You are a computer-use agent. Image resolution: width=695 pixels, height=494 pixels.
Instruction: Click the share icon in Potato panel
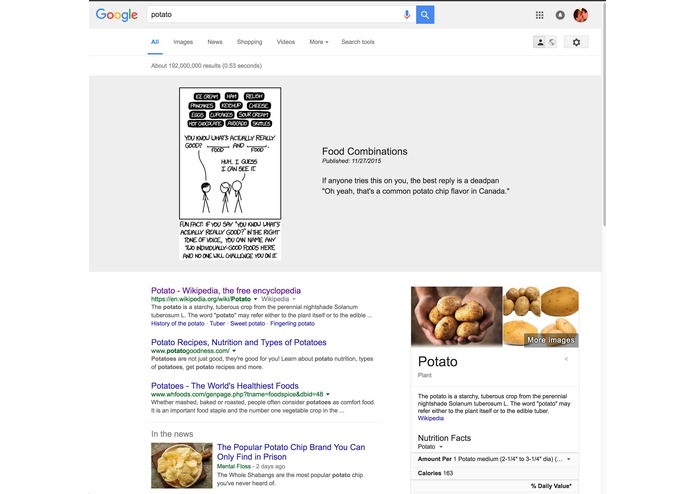pos(566,359)
